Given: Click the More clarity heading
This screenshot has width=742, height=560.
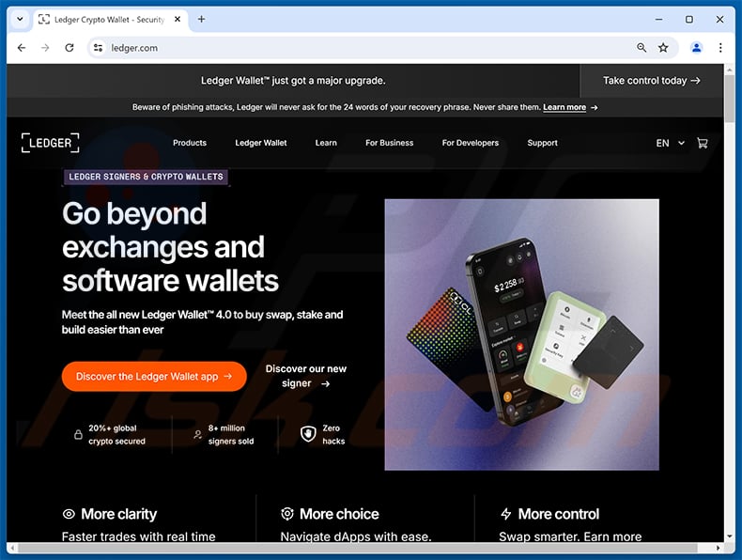Looking at the screenshot, I should pyautogui.click(x=118, y=514).
